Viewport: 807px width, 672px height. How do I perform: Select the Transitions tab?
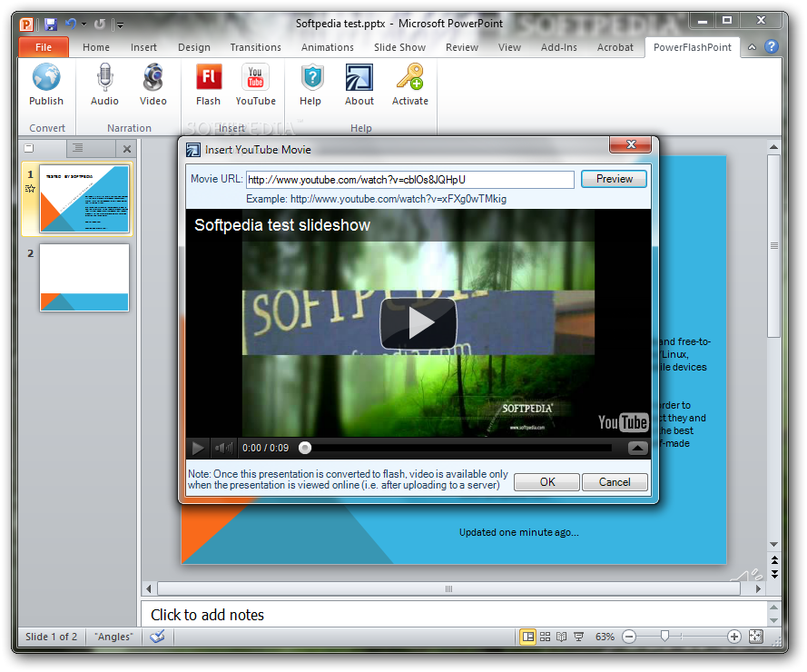click(x=255, y=47)
